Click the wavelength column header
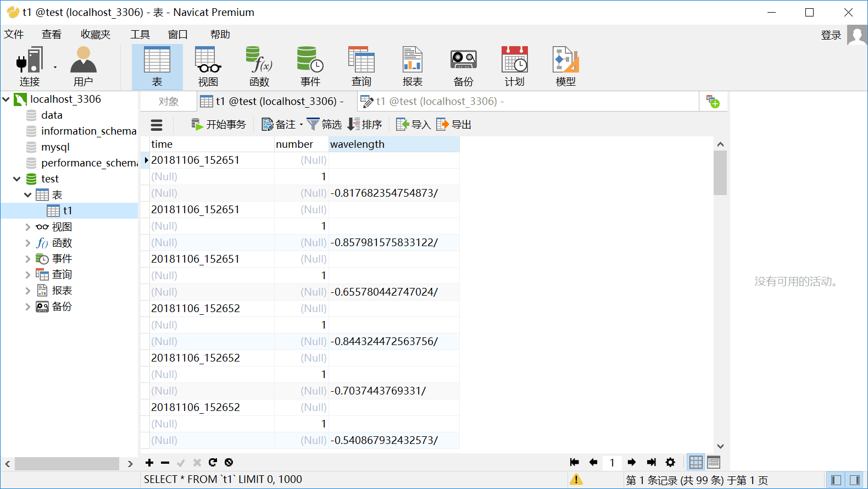 [394, 144]
